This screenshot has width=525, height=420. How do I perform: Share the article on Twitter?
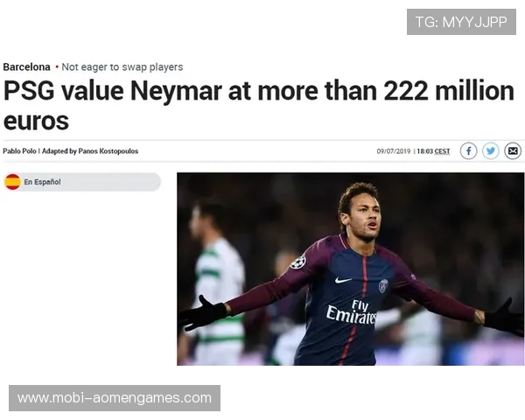[x=491, y=151]
